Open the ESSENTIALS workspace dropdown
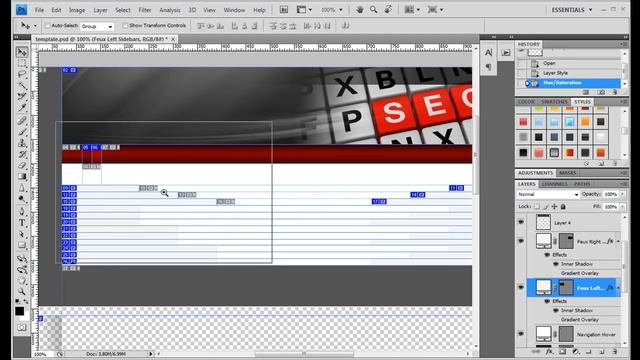640x360 pixels. 572,9
